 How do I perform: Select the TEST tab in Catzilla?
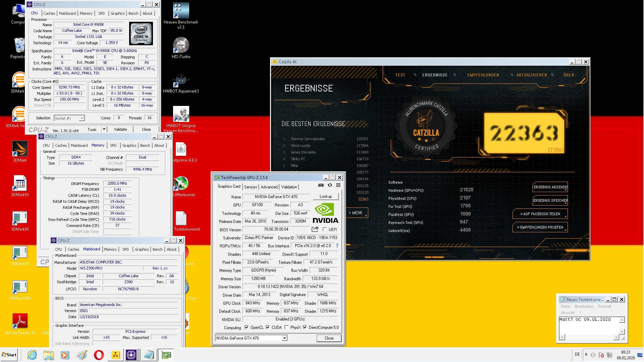400,75
